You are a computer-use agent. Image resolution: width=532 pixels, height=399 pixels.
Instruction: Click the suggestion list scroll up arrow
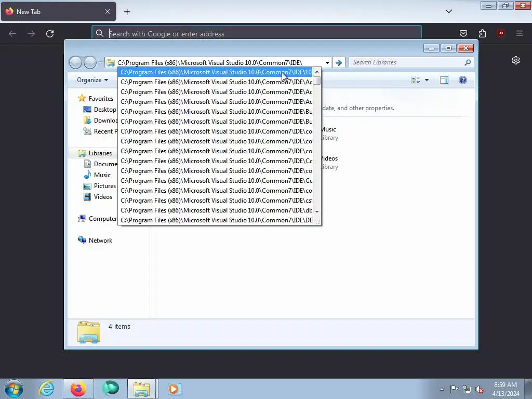317,72
